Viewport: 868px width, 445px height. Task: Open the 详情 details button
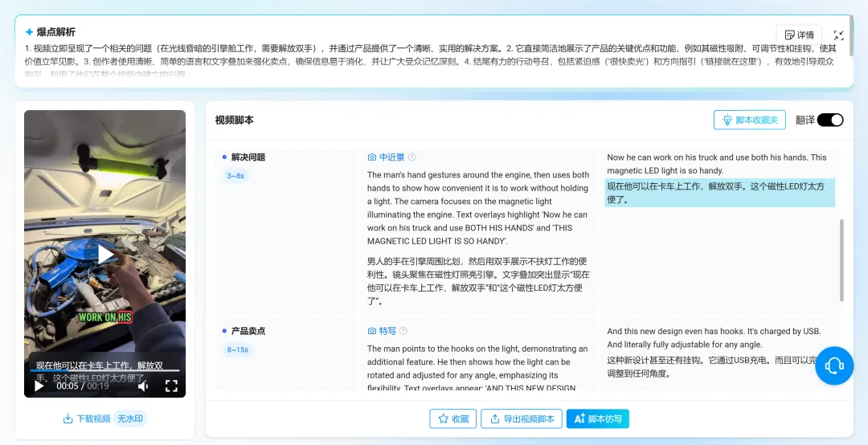point(798,35)
